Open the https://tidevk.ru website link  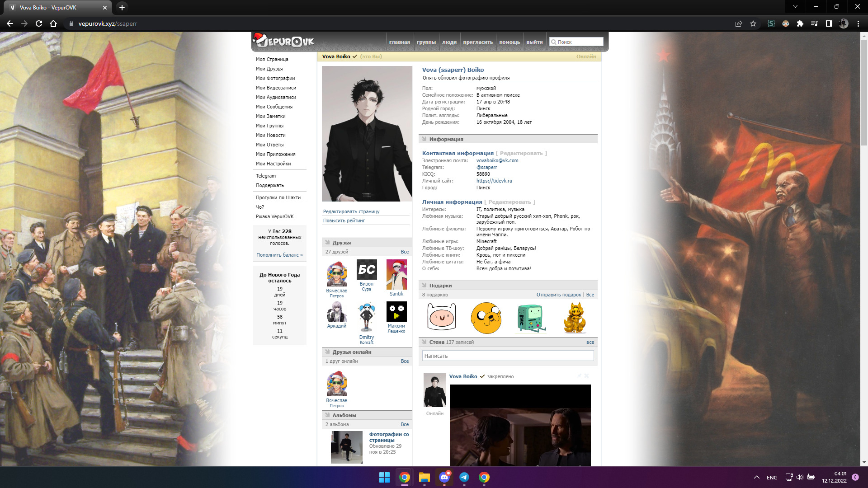(x=494, y=181)
